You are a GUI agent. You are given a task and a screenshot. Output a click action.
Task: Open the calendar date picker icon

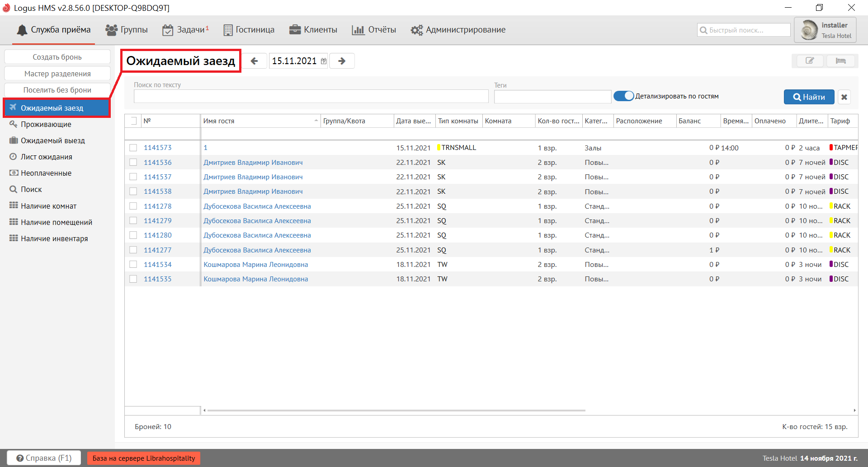[324, 61]
